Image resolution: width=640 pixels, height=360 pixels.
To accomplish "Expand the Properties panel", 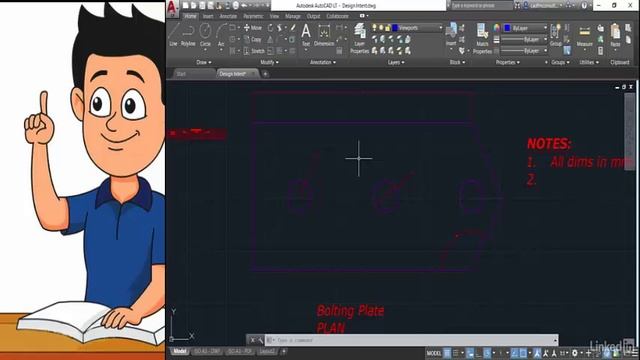I will pos(508,62).
